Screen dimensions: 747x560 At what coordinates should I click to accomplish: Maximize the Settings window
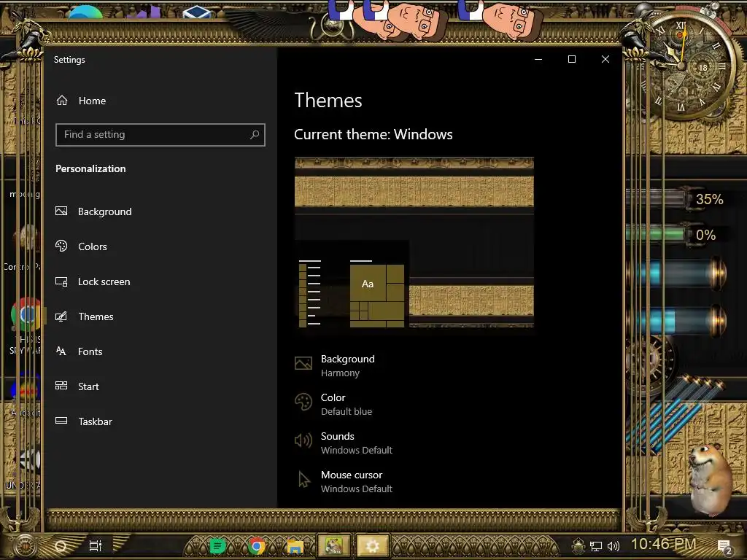[x=572, y=59]
